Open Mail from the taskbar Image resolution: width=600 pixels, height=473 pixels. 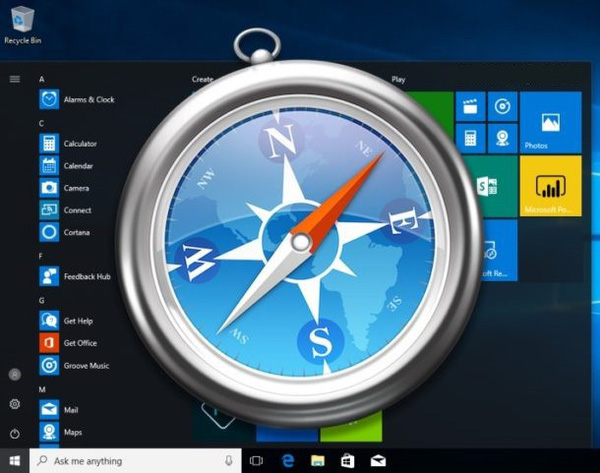pos(378,461)
